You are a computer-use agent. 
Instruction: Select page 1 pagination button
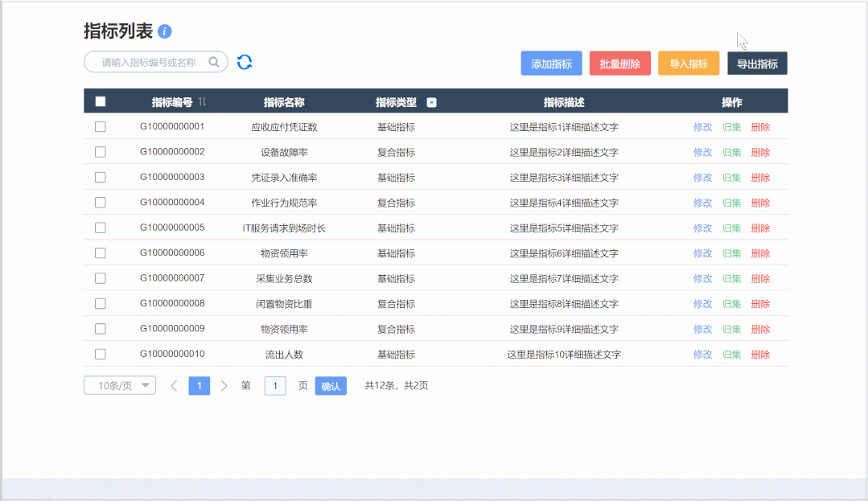[x=200, y=386]
